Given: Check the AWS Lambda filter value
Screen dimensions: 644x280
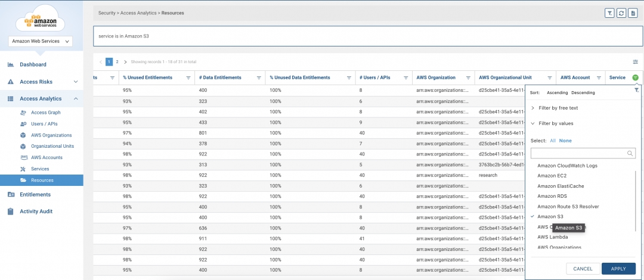Looking at the screenshot, I should 552,237.
